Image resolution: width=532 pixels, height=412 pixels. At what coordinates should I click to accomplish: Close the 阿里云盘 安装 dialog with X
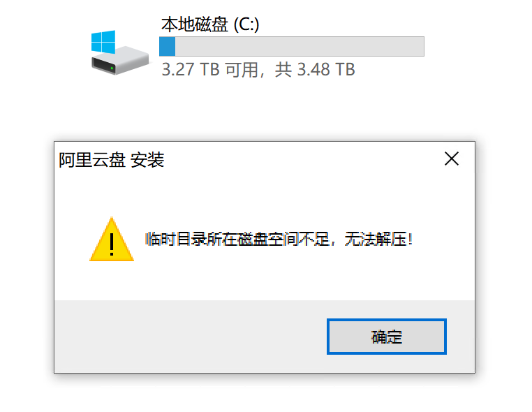[x=452, y=159]
